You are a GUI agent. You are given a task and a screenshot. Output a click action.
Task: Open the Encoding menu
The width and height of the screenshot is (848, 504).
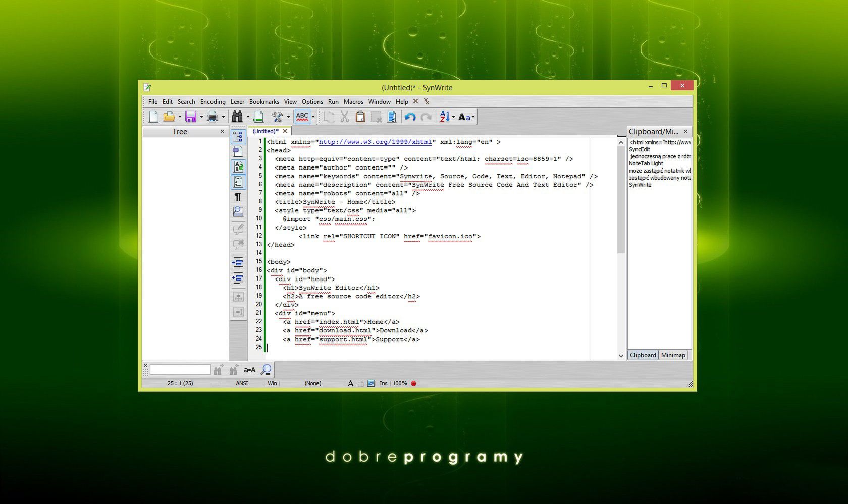click(213, 102)
